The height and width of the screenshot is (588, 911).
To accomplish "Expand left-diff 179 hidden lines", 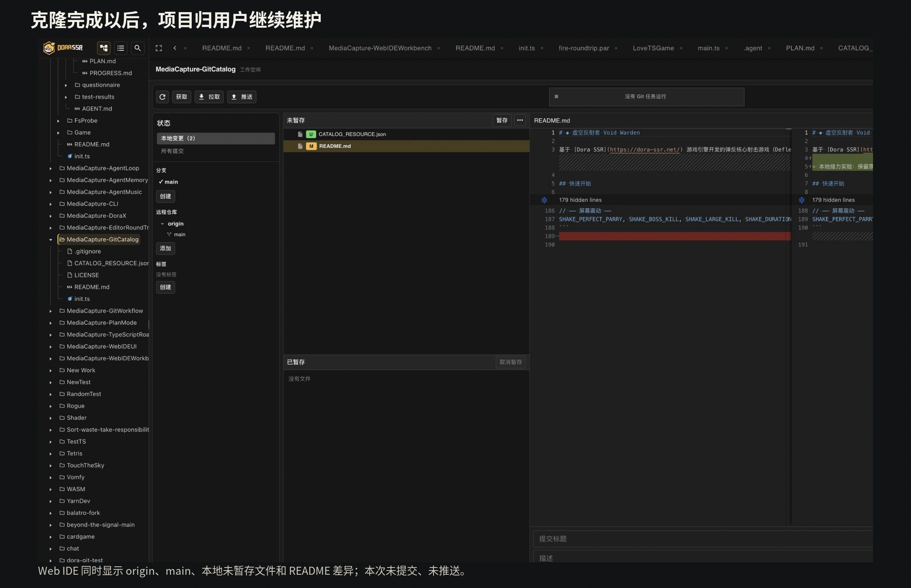I will point(544,200).
